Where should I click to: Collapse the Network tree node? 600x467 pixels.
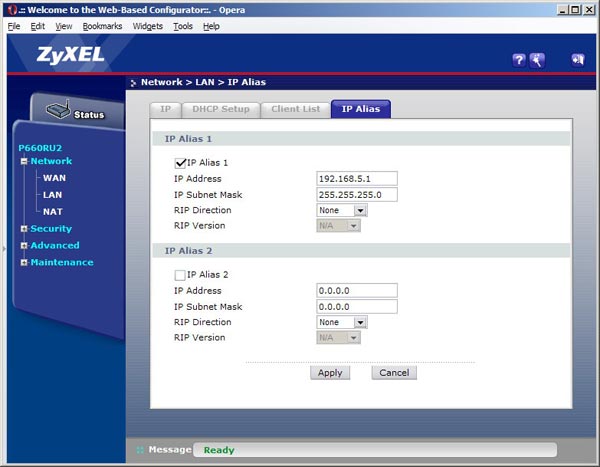[24, 161]
